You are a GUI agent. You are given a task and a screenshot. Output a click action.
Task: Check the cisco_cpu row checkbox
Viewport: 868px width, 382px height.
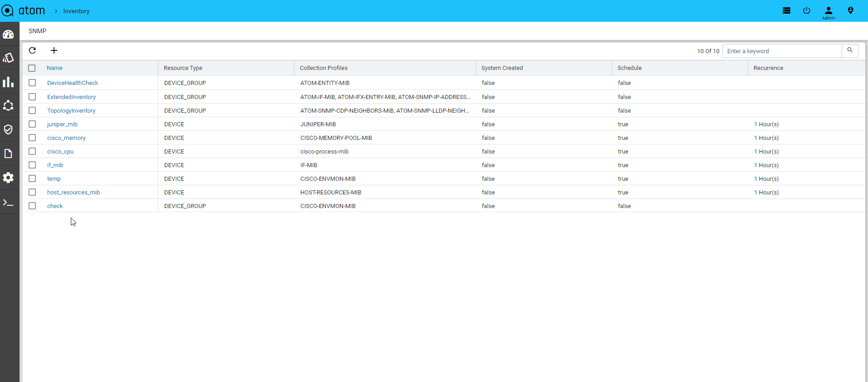point(32,151)
